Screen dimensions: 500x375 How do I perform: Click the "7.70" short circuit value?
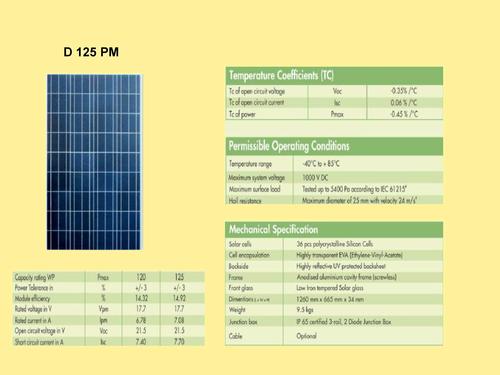(179, 342)
